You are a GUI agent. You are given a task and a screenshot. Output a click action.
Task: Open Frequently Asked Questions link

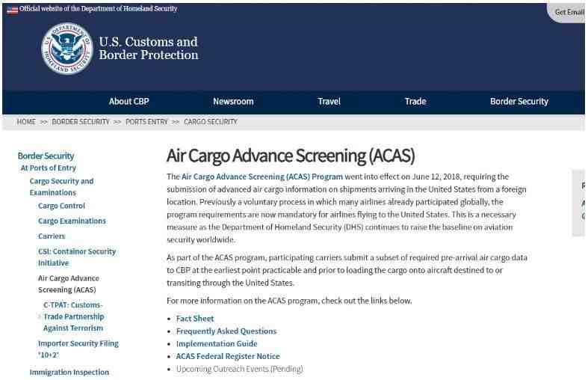click(226, 331)
